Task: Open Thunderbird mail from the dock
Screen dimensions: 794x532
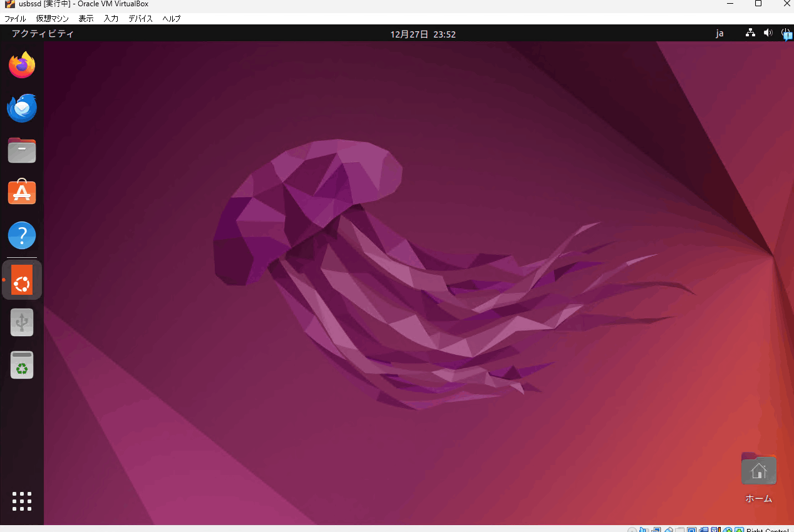Action: [22, 108]
